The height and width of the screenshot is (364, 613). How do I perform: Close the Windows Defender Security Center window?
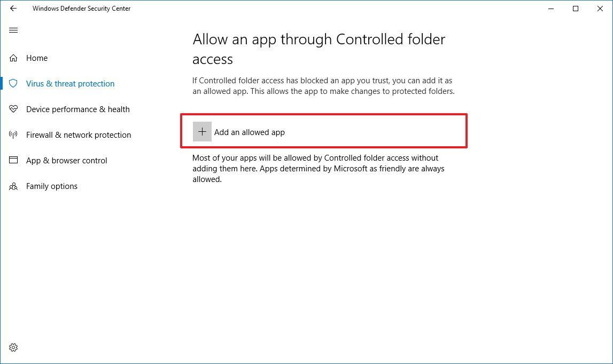point(600,9)
